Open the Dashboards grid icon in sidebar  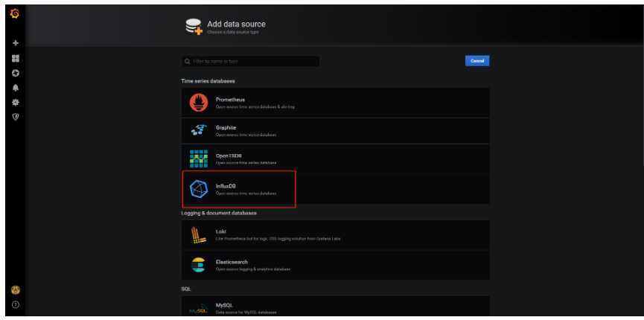16,58
